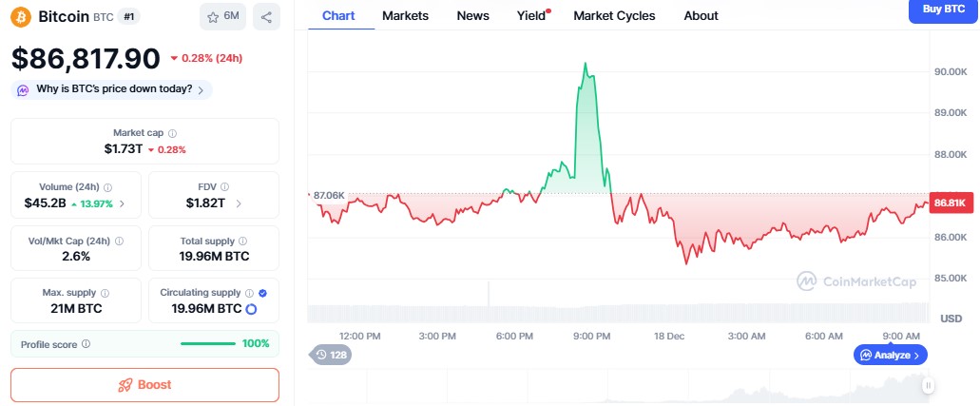Click the FDV info icon
This screenshot has width=980, height=406.
[224, 187]
